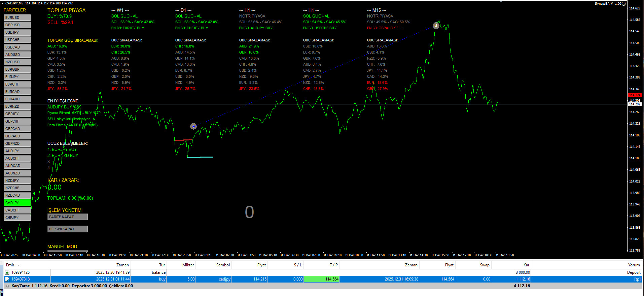Select the blue trade entry circle marker
644x296 pixels.
193,126
